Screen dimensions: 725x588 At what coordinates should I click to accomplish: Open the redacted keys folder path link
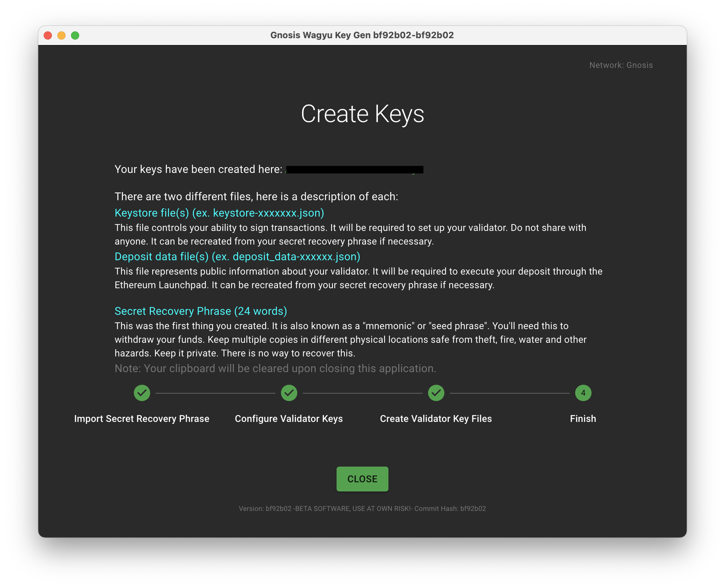pyautogui.click(x=354, y=170)
